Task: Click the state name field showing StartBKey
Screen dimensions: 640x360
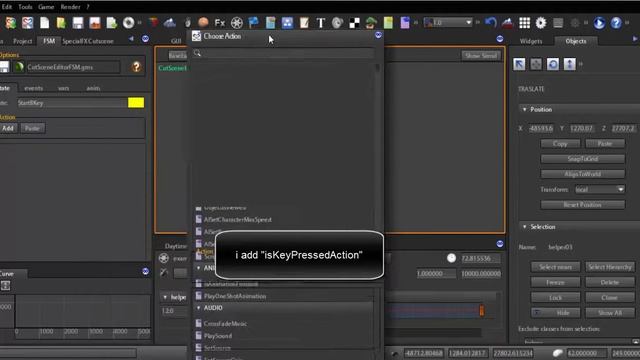Action: (72, 103)
